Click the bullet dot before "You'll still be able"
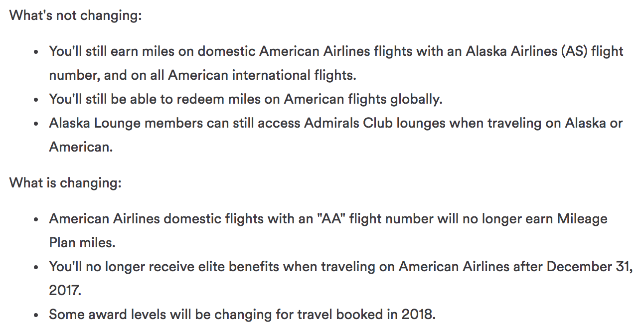The height and width of the screenshot is (336, 644). click(x=36, y=100)
